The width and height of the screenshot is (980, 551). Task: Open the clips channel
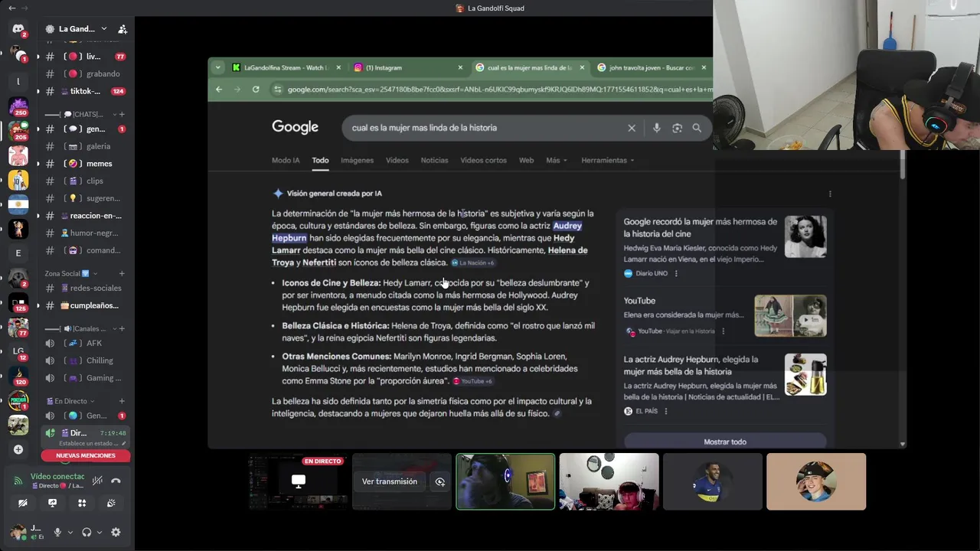tap(85, 181)
